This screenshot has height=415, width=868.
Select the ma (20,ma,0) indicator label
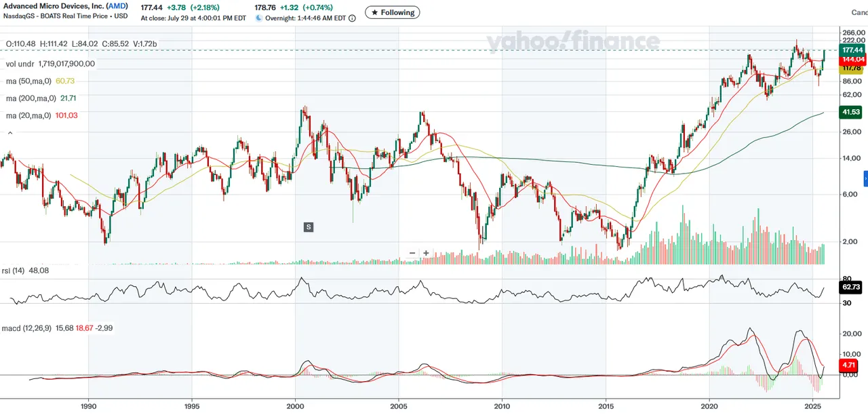pos(28,116)
